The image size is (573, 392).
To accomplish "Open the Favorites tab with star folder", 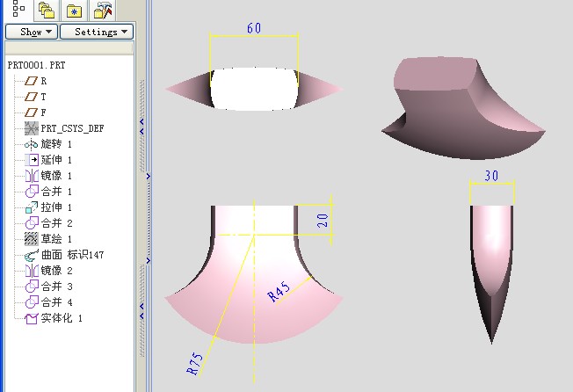I will 74,11.
